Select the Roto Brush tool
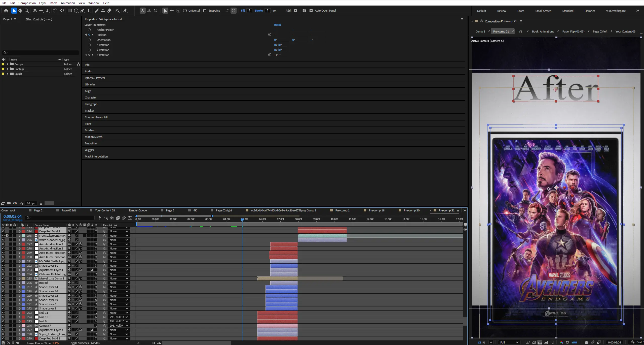This screenshot has height=345, width=644. point(118,11)
